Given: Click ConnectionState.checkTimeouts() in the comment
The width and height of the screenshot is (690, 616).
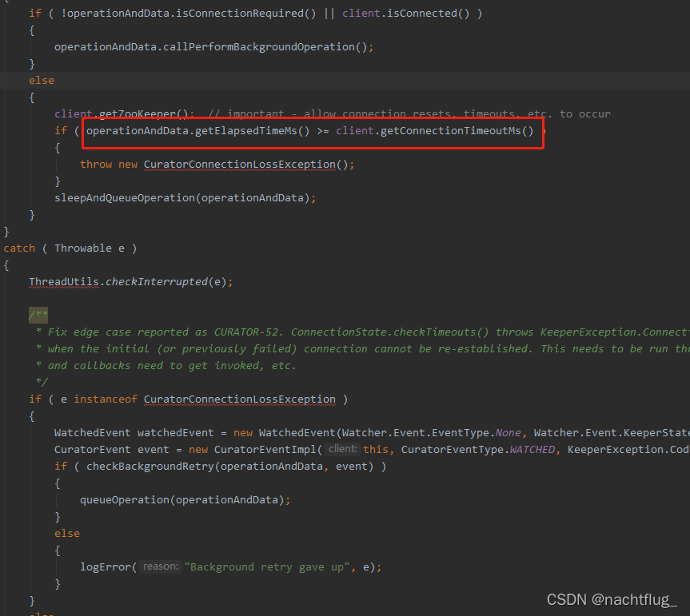Looking at the screenshot, I should click(390, 332).
